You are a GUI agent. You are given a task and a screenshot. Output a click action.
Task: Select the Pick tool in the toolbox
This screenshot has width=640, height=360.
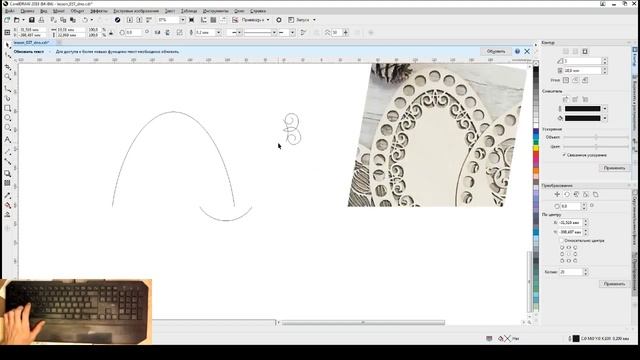[x=7, y=45]
